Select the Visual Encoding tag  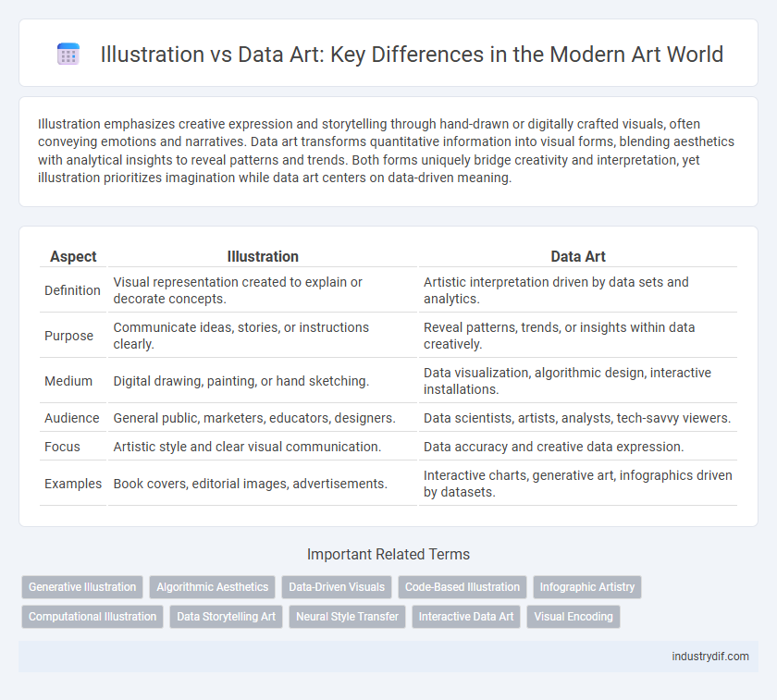[x=573, y=617]
